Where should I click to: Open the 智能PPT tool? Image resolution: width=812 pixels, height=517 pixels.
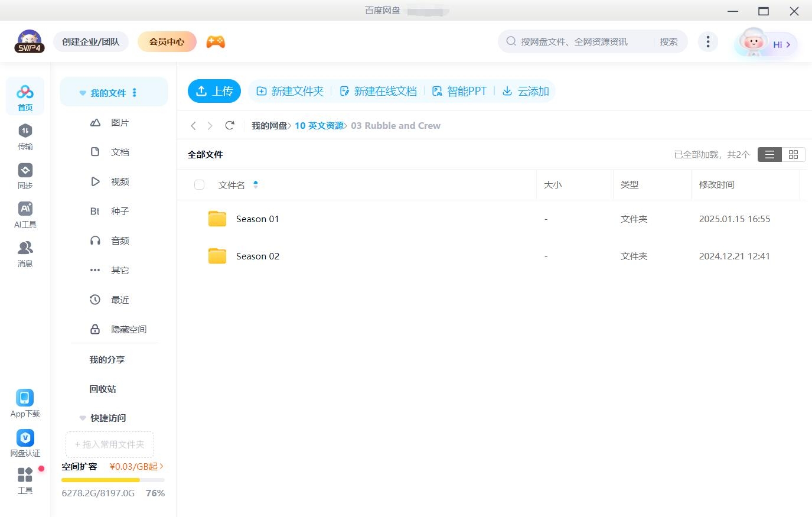click(460, 91)
